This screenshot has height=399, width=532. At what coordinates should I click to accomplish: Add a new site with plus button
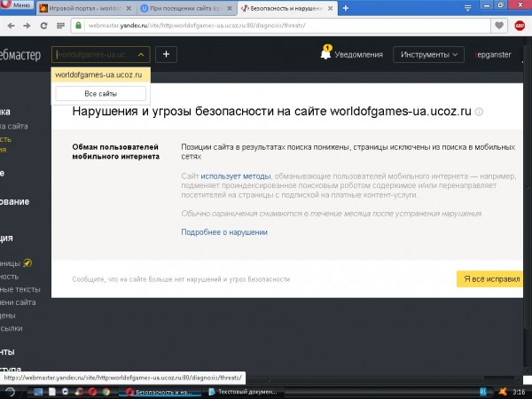166,54
